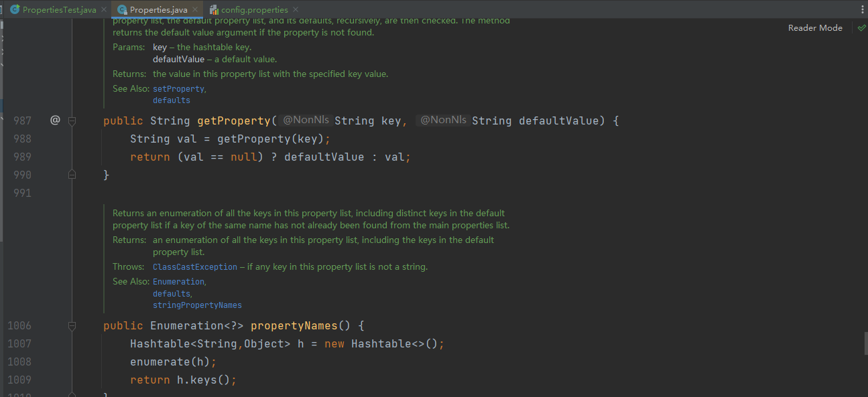Open the config.properties tab
This screenshot has width=868, height=397.
point(255,10)
